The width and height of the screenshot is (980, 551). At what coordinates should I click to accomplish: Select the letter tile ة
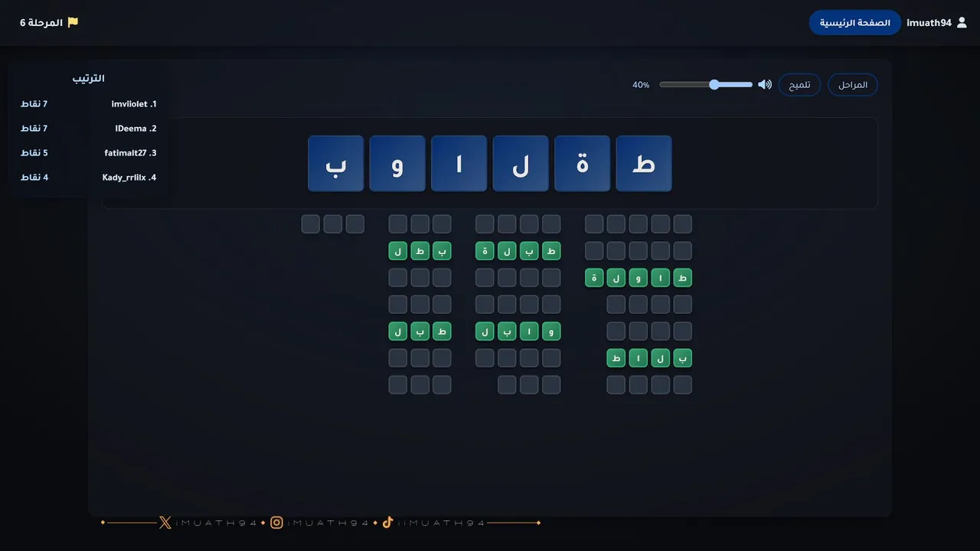click(x=582, y=164)
